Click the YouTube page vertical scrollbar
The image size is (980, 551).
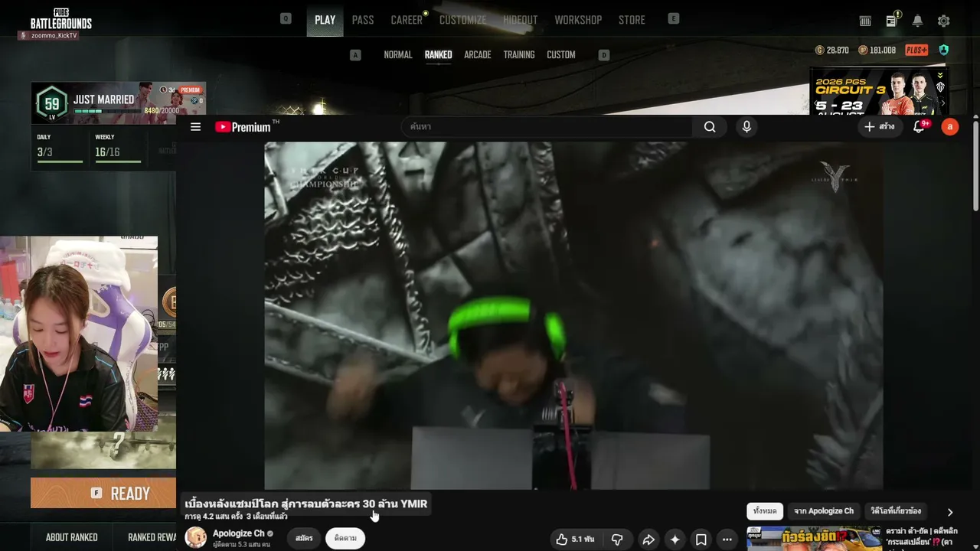click(x=975, y=165)
